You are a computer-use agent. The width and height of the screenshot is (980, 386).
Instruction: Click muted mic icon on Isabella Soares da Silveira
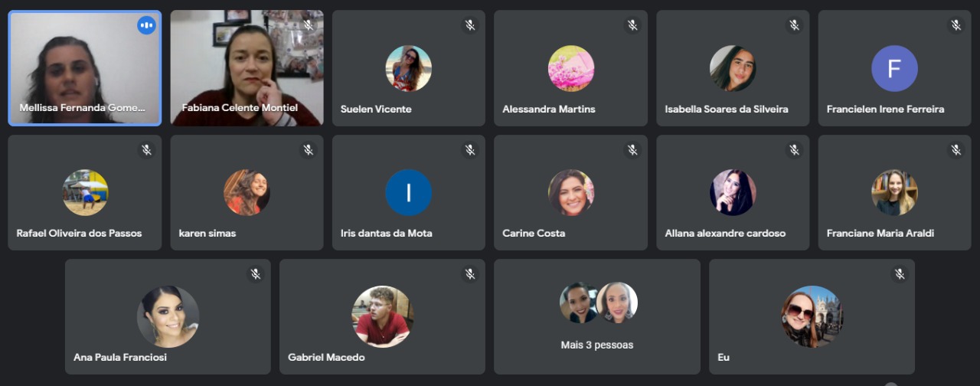[x=794, y=25]
